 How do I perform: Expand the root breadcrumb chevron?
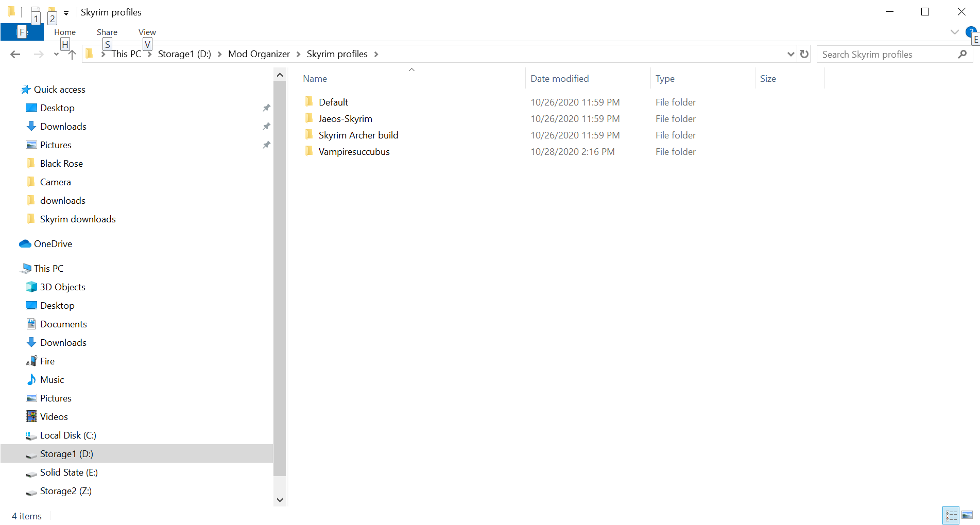click(104, 54)
